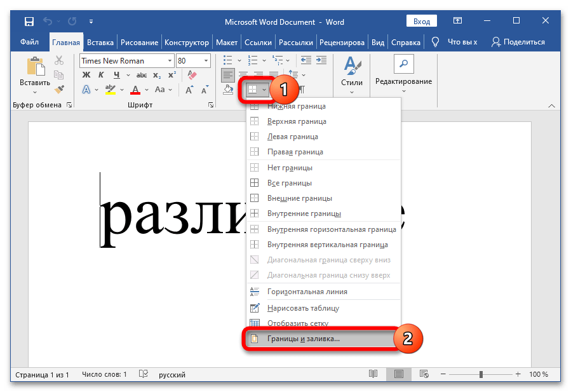The width and height of the screenshot is (571, 392).
Task: Click the Вставить paste icon
Action: point(36,67)
